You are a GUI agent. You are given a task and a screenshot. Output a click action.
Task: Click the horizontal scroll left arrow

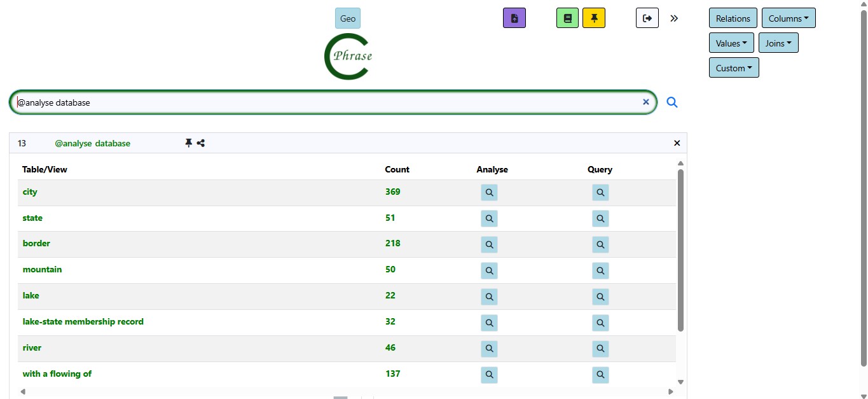click(23, 392)
